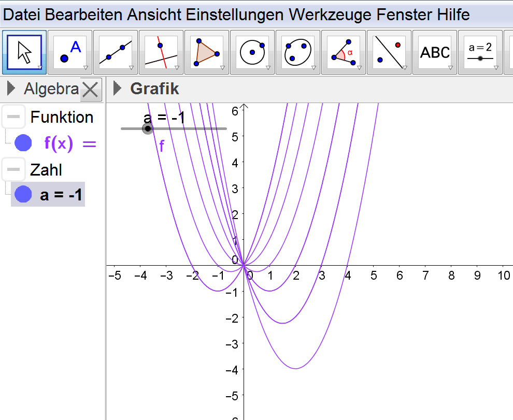Click the slider a handle knob
The height and width of the screenshot is (420, 513).
click(148, 128)
